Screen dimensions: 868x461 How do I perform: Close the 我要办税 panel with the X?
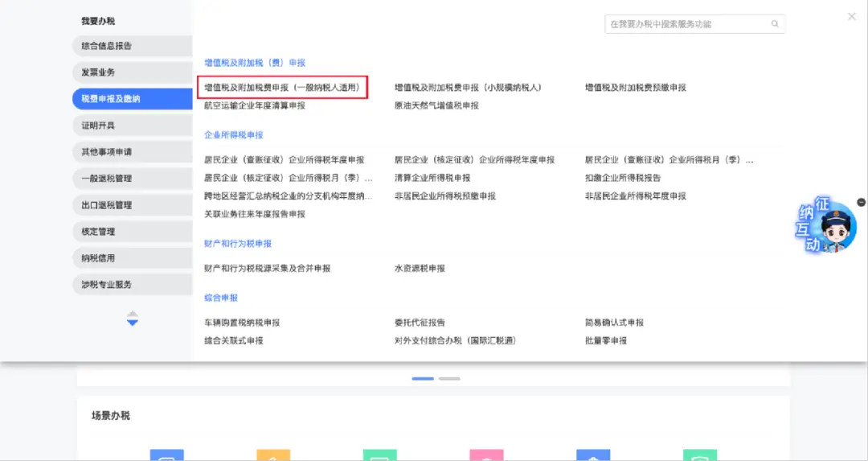click(x=852, y=17)
